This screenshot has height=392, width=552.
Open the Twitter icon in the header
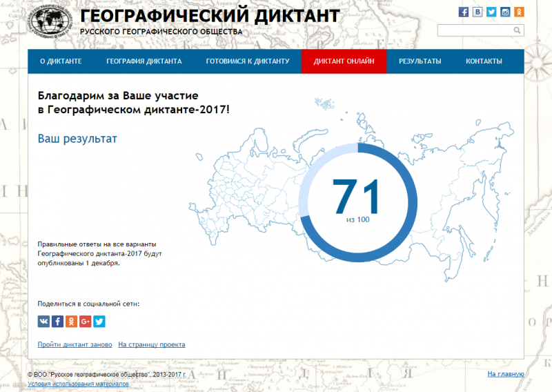[491, 12]
